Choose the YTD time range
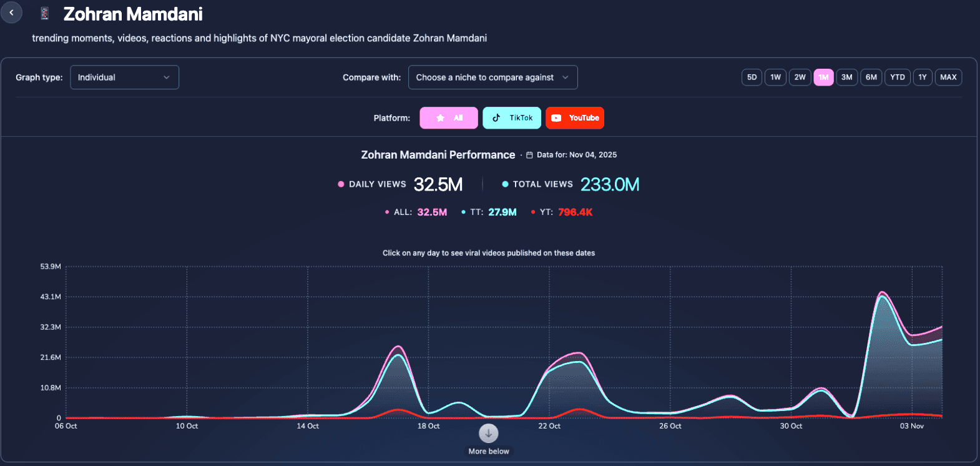This screenshot has width=980, height=466. pos(897,77)
